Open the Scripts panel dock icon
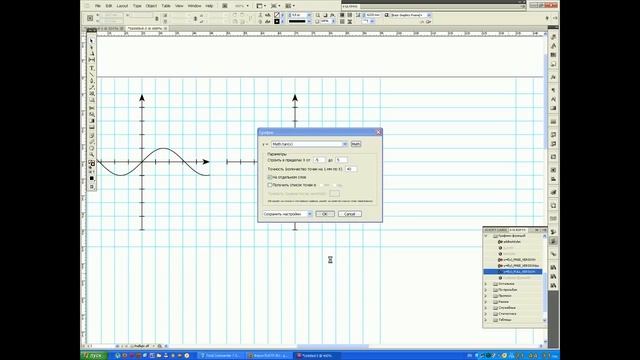This screenshot has width=640, height=360. [553, 241]
